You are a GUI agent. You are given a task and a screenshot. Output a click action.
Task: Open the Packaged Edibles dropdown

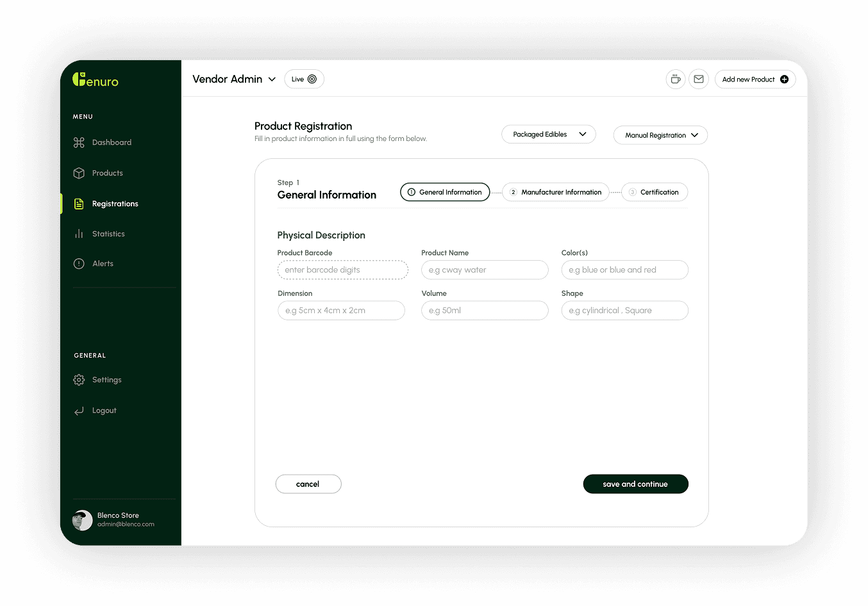(x=548, y=134)
